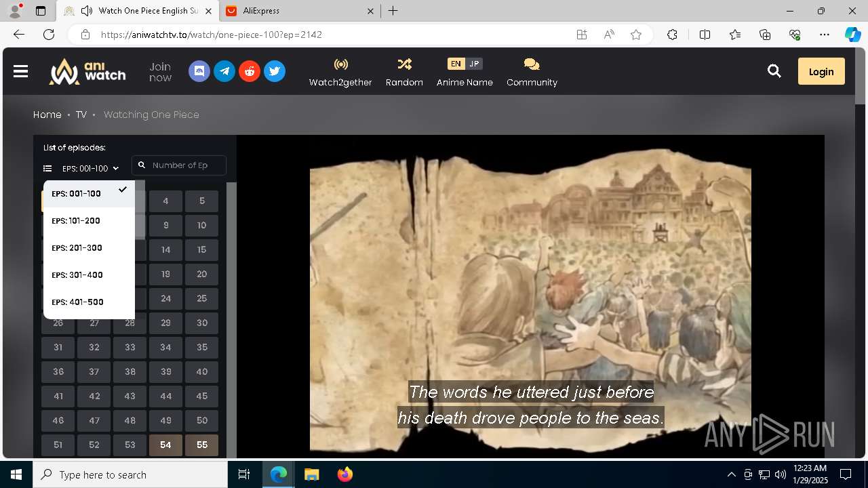Open the Reddit icon link
868x488 pixels.
[x=250, y=71]
